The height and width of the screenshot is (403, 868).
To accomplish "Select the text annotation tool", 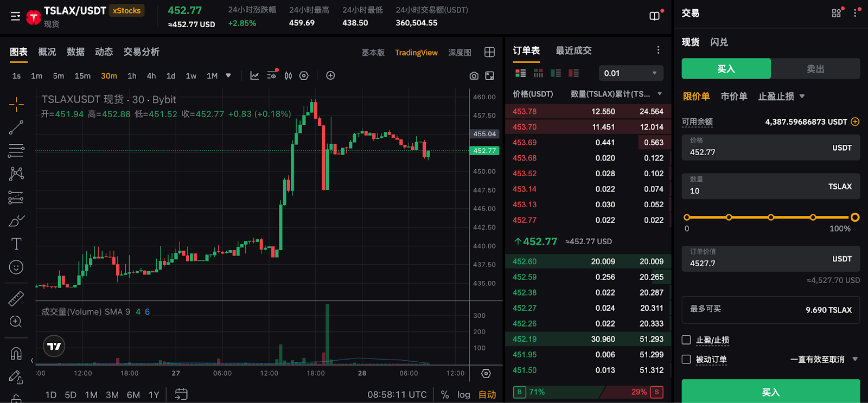I will [16, 244].
